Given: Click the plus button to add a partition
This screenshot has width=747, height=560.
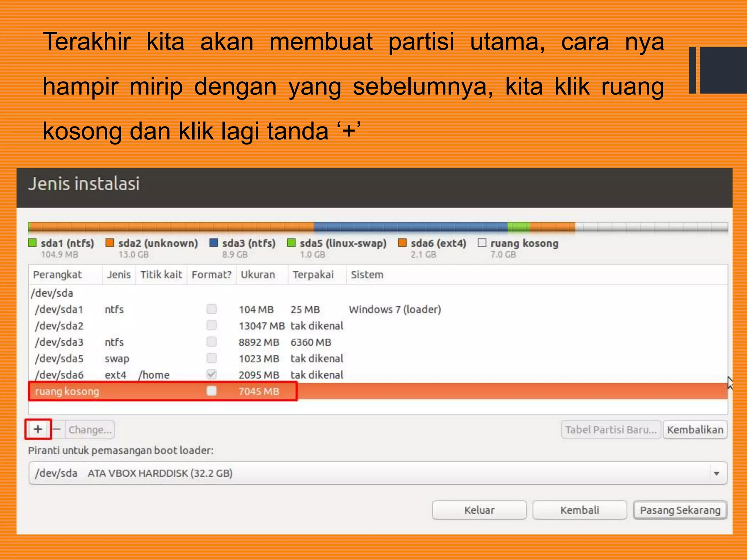Looking at the screenshot, I should 38,429.
